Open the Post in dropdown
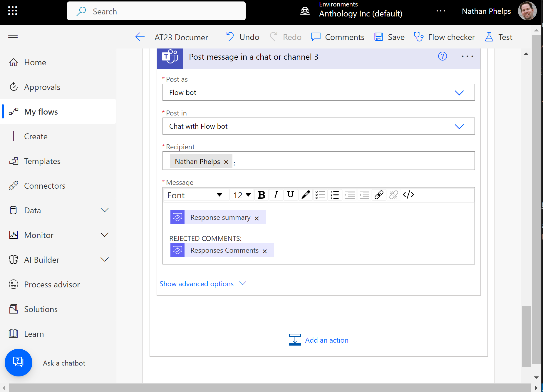Viewport: 543px width, 392px height. pos(319,126)
